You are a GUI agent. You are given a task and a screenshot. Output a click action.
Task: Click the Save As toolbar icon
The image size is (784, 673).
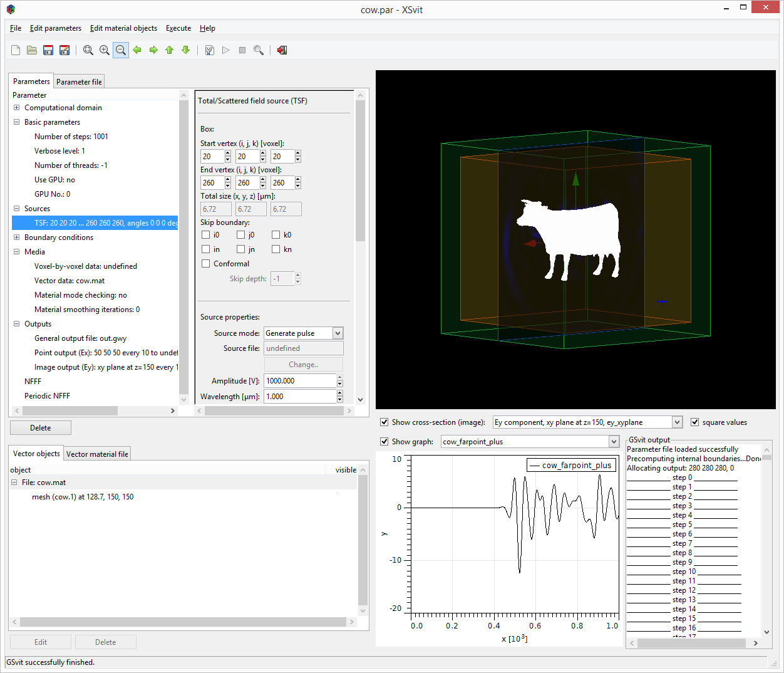64,50
